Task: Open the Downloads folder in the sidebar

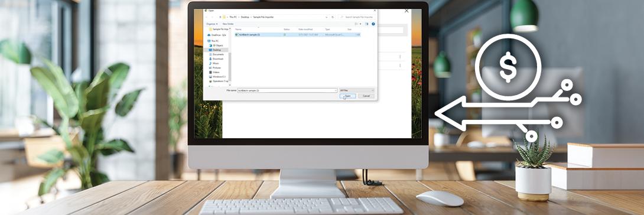Action: click(x=216, y=58)
